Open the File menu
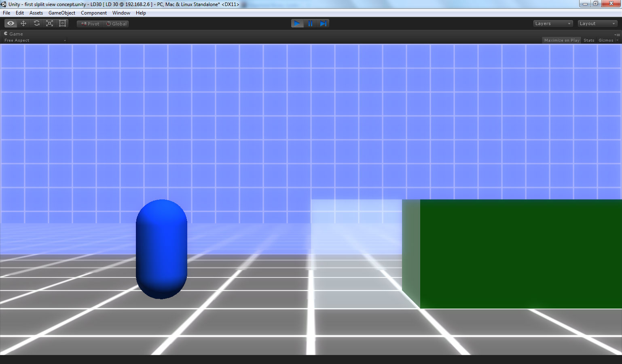 tap(6, 13)
